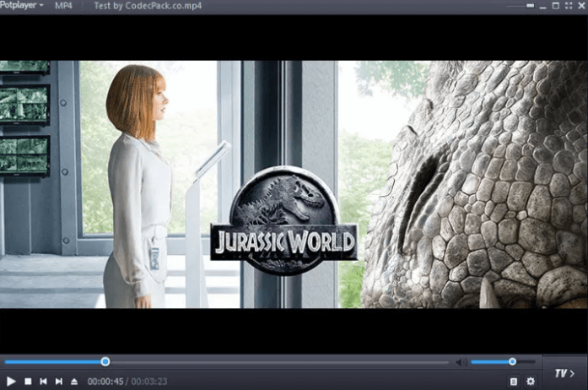Click the total duration 00:03:23
This screenshot has width=588, height=390.
tap(149, 382)
